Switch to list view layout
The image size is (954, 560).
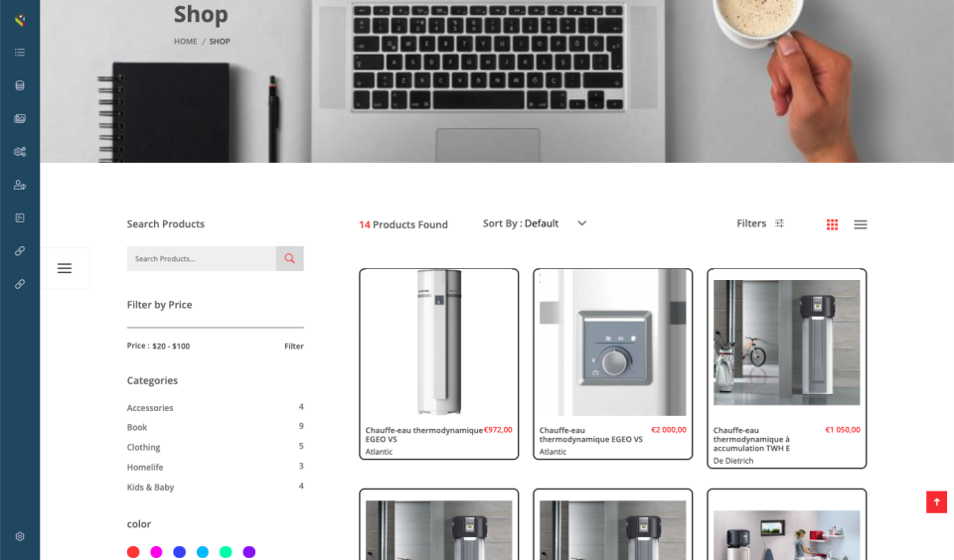[x=861, y=224]
